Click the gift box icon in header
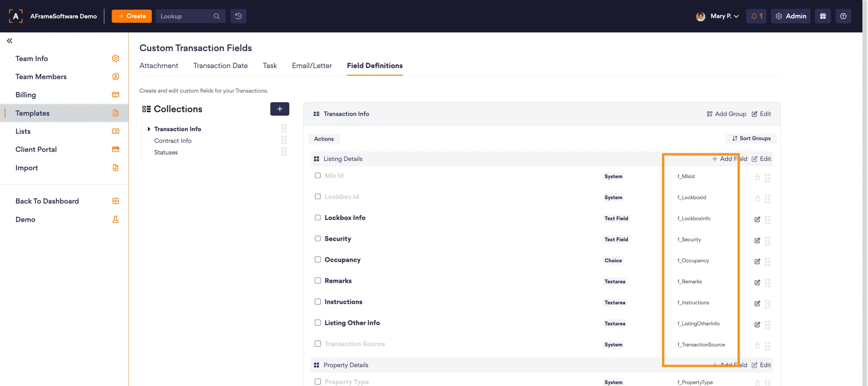Screen dimensions: 868x386 click(x=822, y=16)
